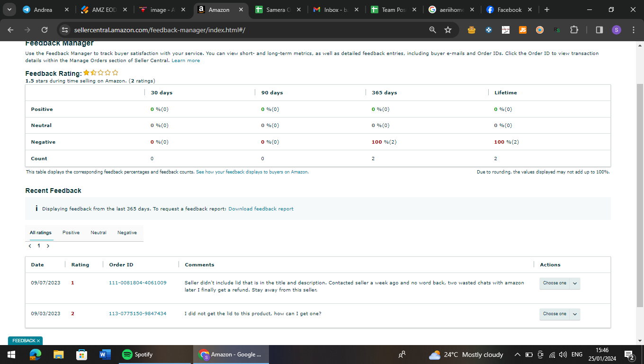Open the purple S profile menu
This screenshot has width=644, height=364.
(616, 30)
